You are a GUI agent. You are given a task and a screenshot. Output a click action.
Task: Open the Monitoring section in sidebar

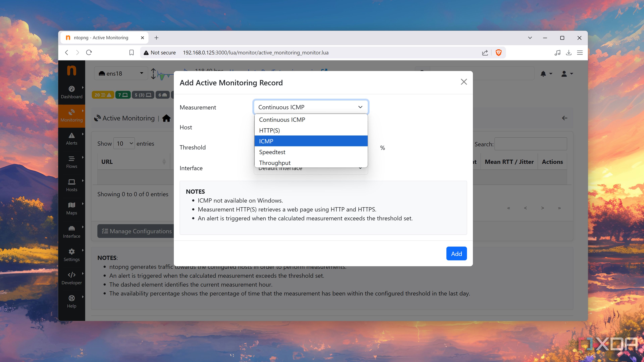tap(71, 116)
